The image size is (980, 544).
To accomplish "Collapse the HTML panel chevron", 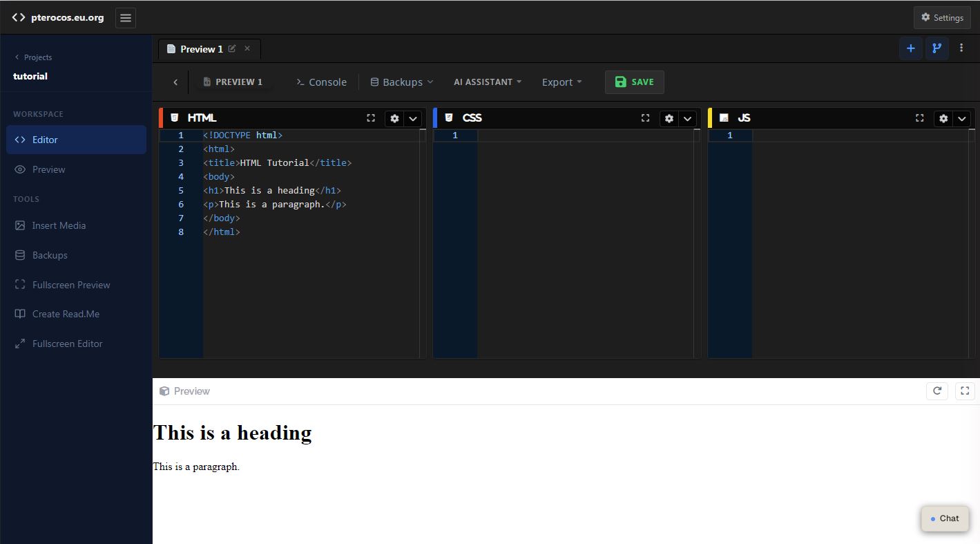I will coord(413,118).
